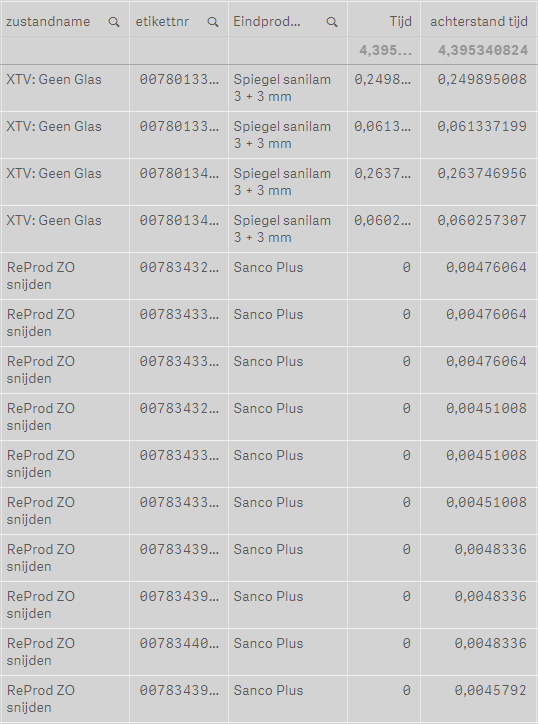Click the Eindprod... column header label
538x724 pixels.
pos(267,21)
